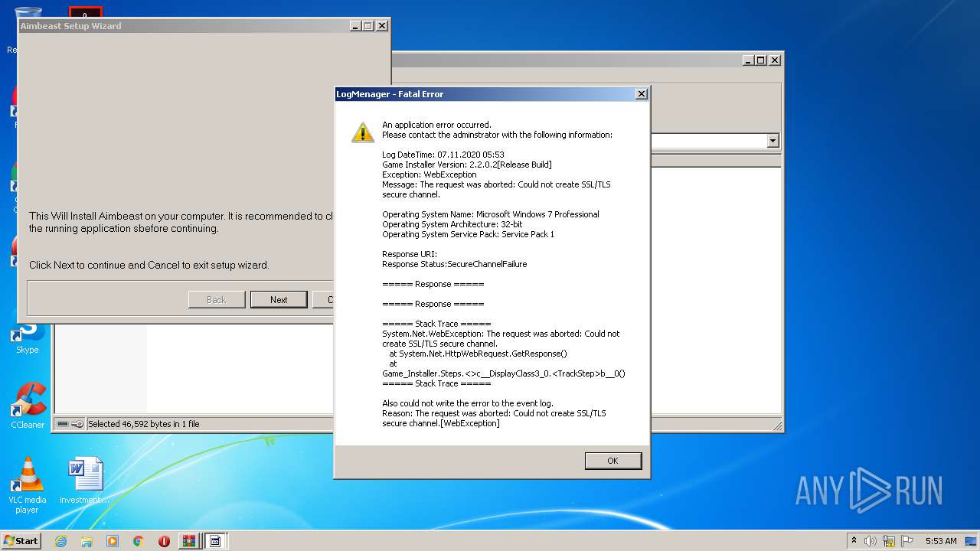This screenshot has height=551, width=980.
Task: Open the Skype desktop shortcut
Action: 28,337
